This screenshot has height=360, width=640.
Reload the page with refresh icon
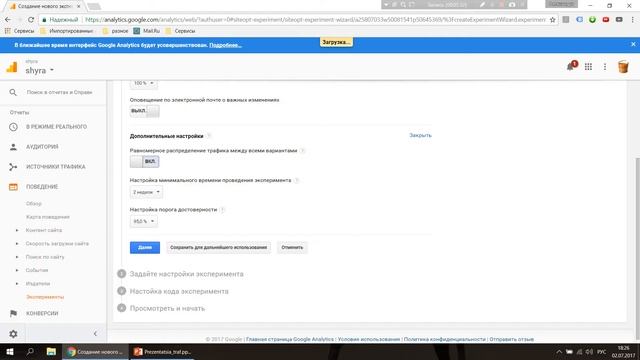tap(31, 20)
